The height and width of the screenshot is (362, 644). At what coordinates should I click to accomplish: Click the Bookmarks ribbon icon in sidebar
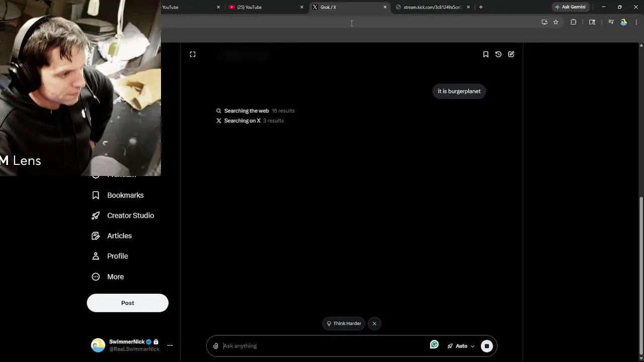click(96, 195)
